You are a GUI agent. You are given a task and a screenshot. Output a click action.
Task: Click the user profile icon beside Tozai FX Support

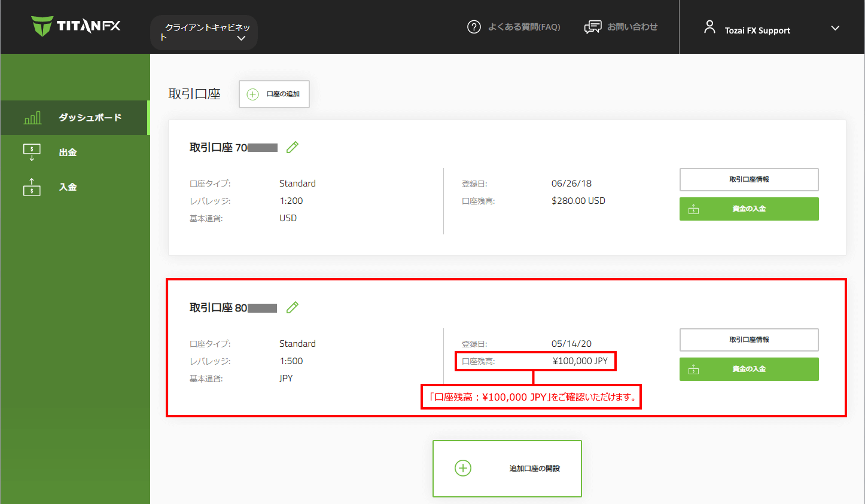click(709, 26)
